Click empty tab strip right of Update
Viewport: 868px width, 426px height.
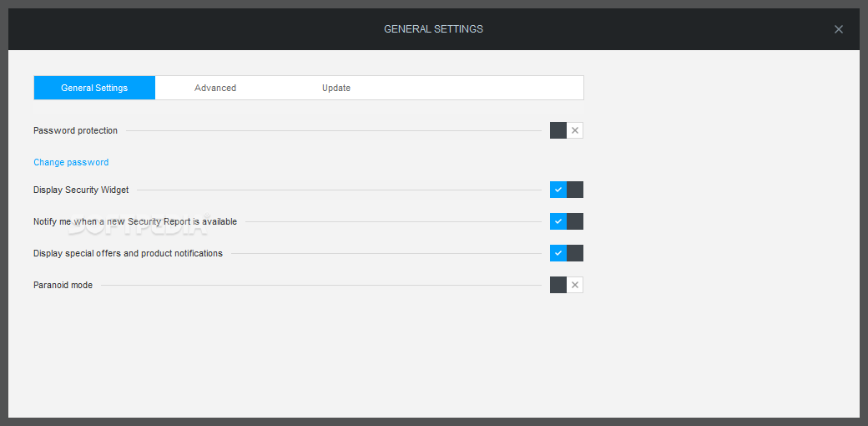click(x=484, y=88)
